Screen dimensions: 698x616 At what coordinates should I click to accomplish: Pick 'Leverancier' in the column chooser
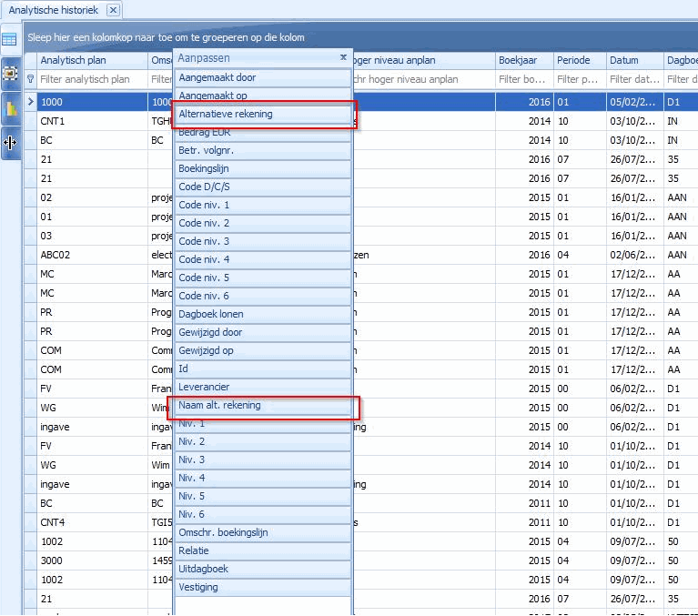pyautogui.click(x=262, y=387)
